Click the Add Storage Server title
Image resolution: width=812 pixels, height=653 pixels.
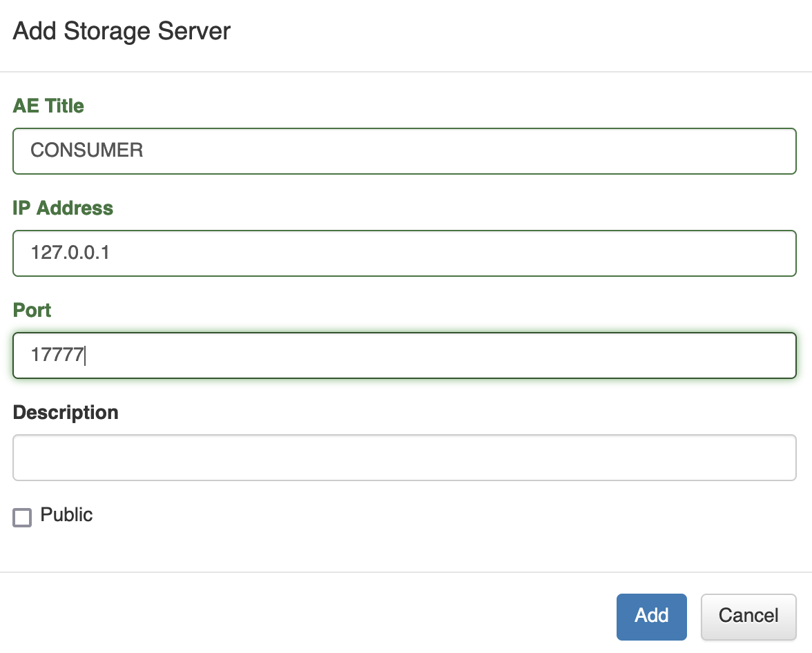[x=121, y=30]
